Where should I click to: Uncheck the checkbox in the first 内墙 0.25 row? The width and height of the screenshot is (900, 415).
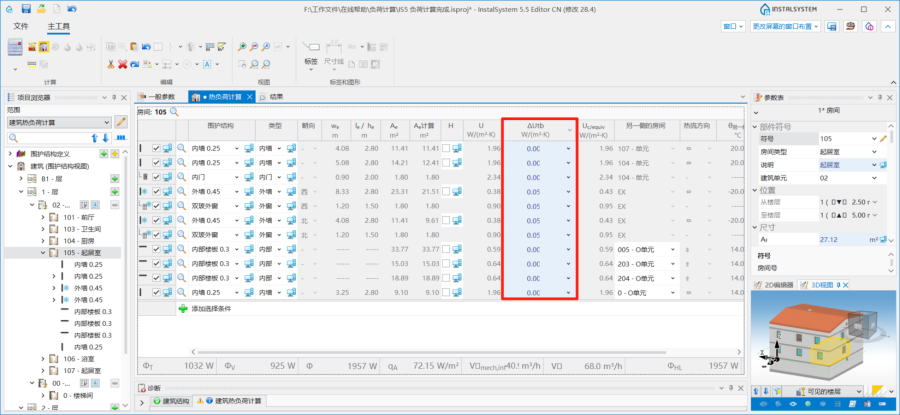[x=156, y=149]
